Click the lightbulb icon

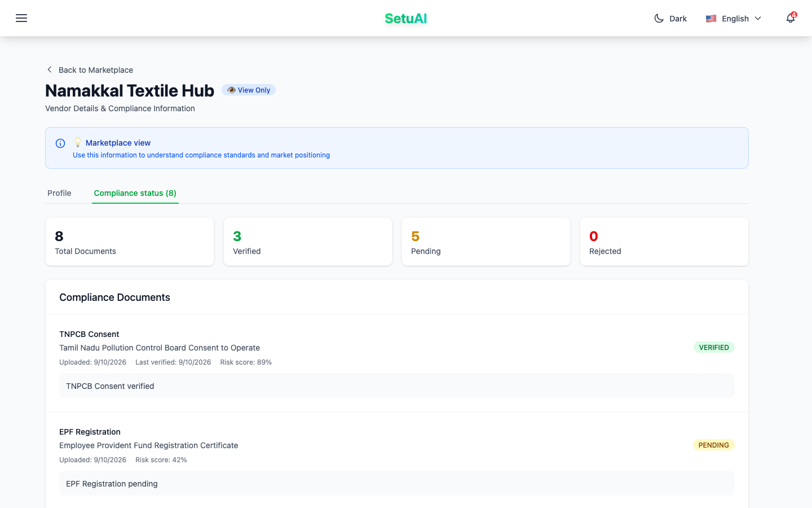(x=78, y=143)
